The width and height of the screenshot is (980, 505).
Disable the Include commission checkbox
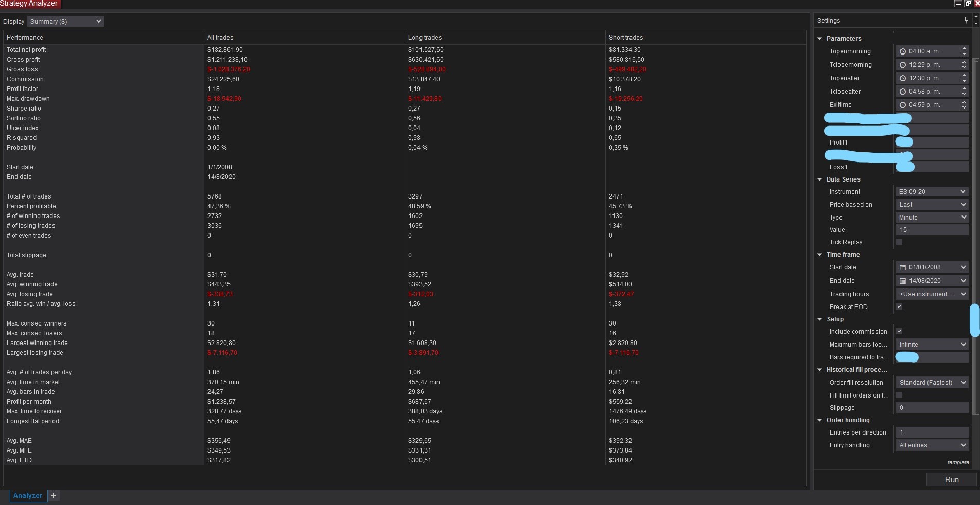899,331
